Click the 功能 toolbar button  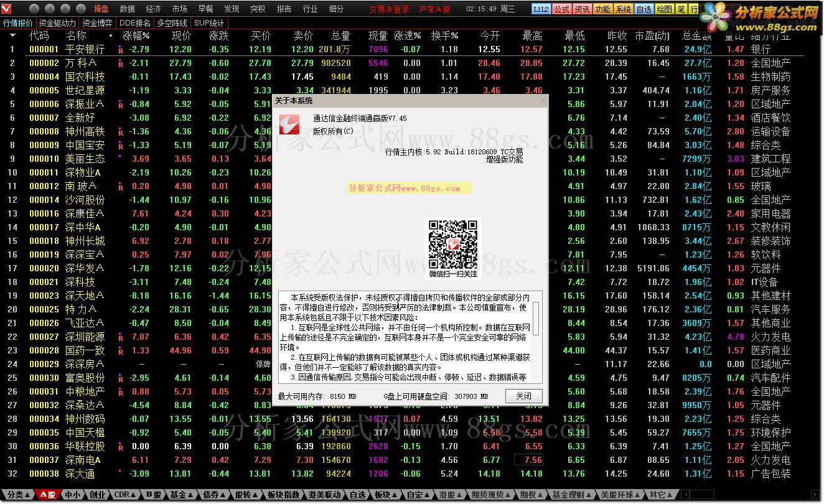[602, 9]
